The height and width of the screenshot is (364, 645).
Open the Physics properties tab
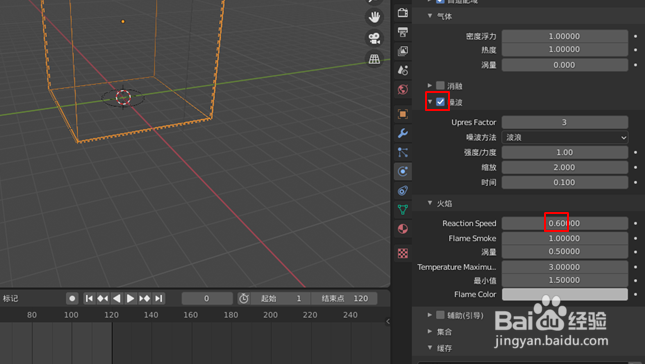point(403,172)
